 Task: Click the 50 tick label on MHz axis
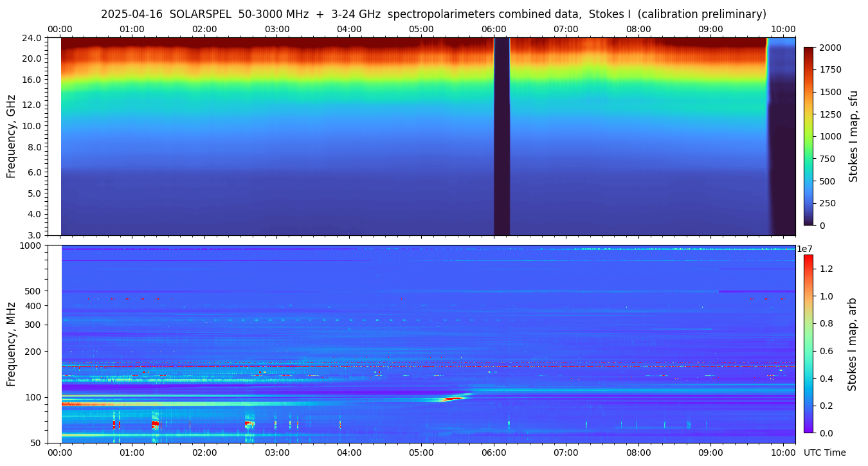point(36,443)
